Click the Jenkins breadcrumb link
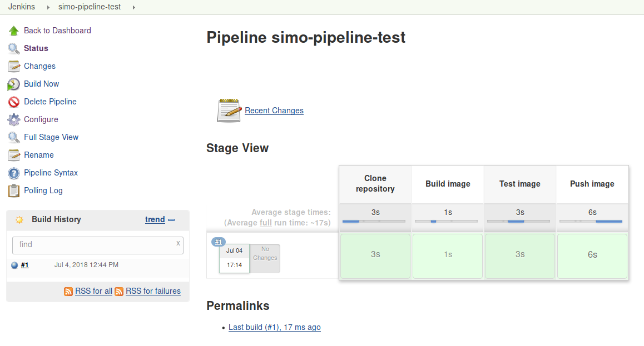The width and height of the screenshot is (644, 346). tap(22, 7)
